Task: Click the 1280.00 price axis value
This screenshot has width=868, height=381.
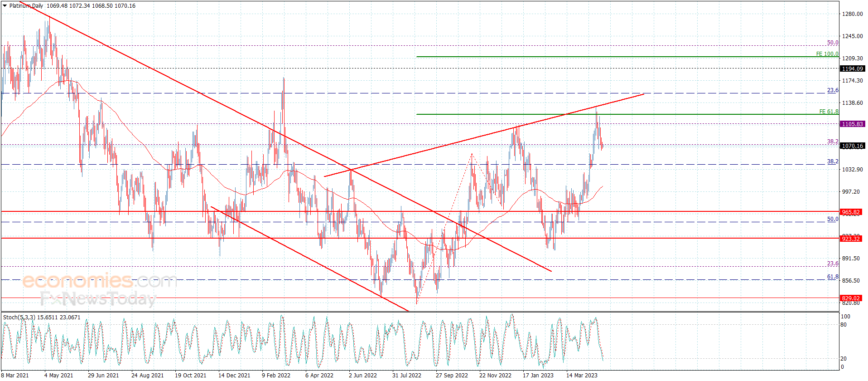Action: tap(852, 14)
